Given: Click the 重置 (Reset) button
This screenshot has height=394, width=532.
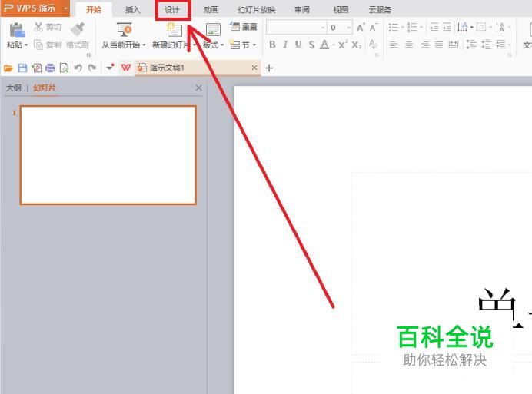Looking at the screenshot, I should (x=243, y=26).
